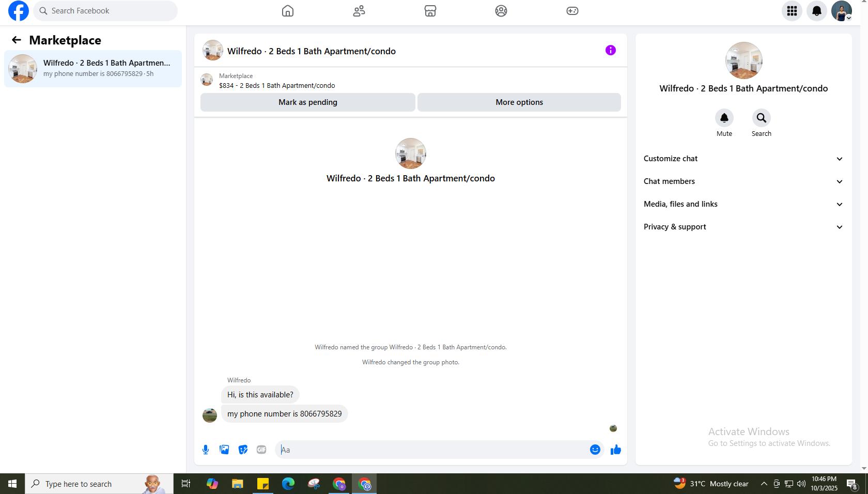
Task: Open Task View on the taskbar
Action: point(186,484)
